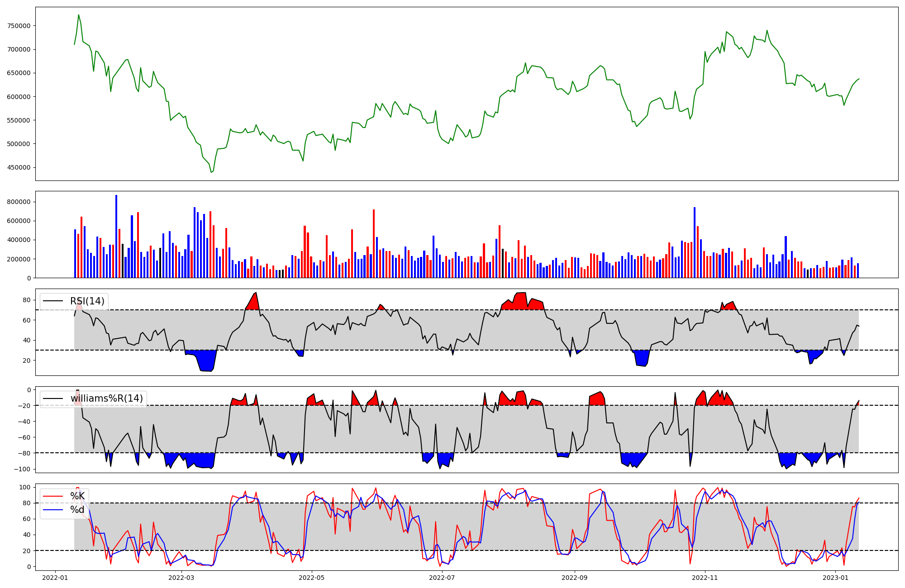This screenshot has width=905, height=588.
Task: Click the lowest point of green price line
Action: [211, 172]
